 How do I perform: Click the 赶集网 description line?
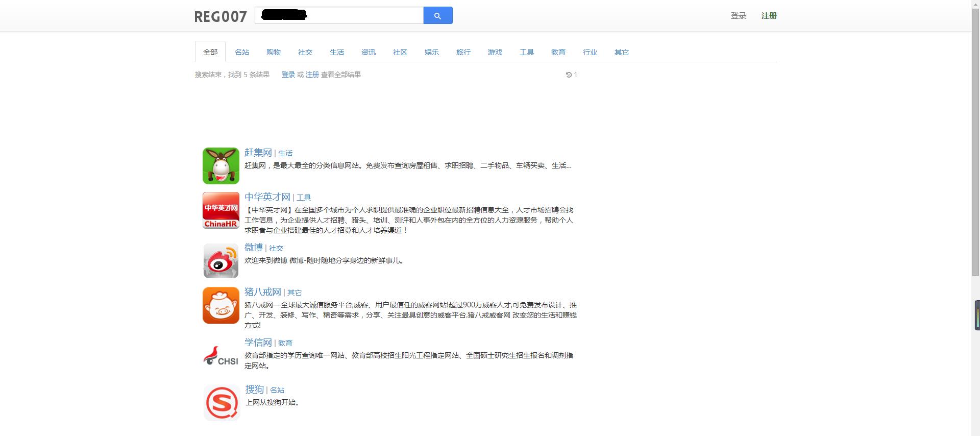click(x=408, y=165)
